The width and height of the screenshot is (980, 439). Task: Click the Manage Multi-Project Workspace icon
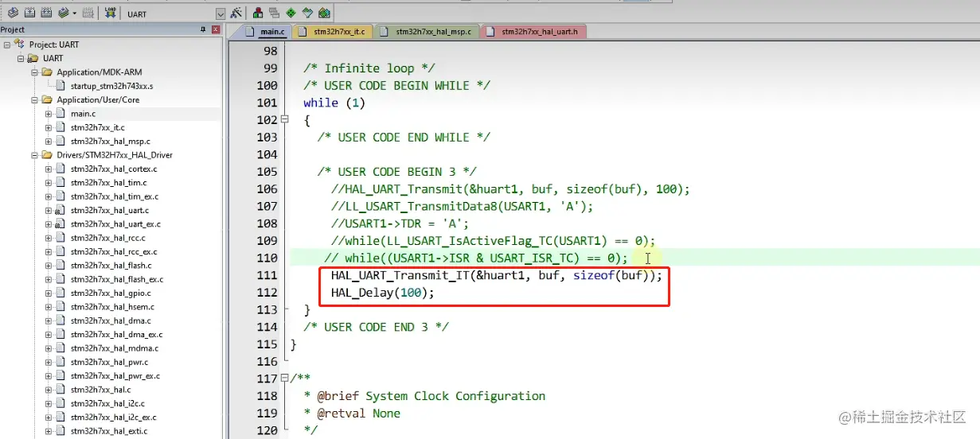274,13
